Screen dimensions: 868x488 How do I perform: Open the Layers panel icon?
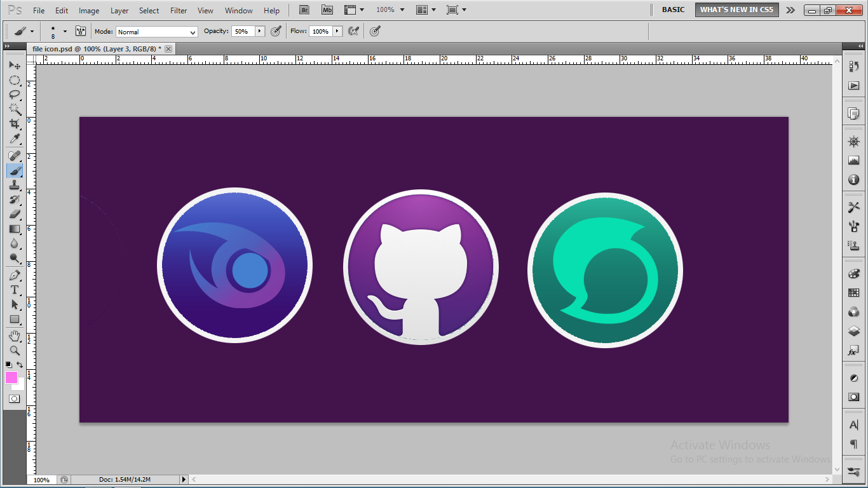pyautogui.click(x=853, y=331)
